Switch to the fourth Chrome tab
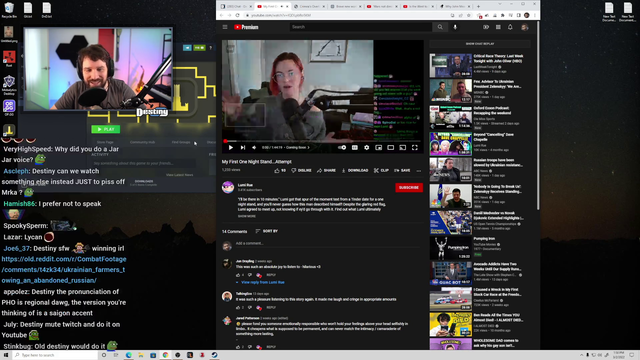The image size is (640, 360). pyautogui.click(x=345, y=6)
